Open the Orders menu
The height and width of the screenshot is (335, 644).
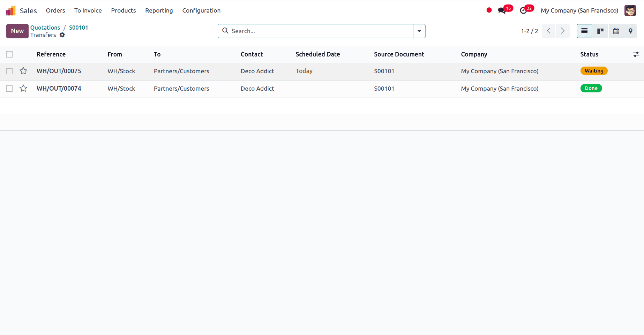tap(55, 10)
